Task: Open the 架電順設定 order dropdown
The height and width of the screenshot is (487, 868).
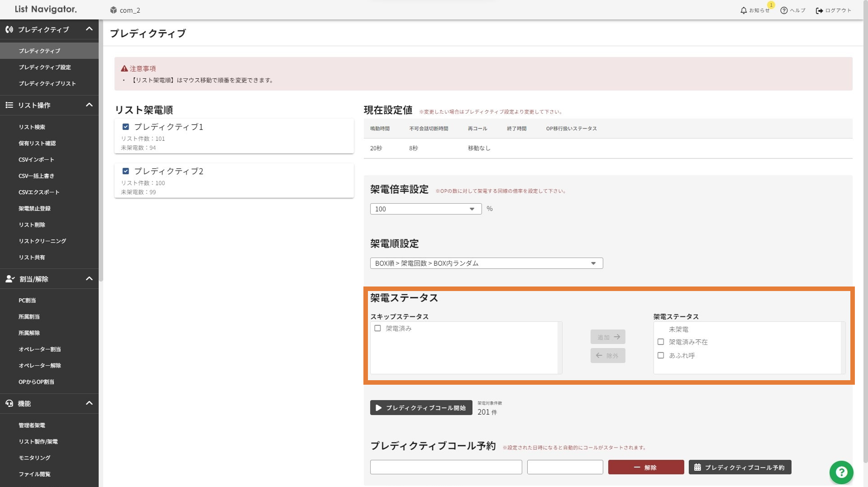Action: point(486,263)
